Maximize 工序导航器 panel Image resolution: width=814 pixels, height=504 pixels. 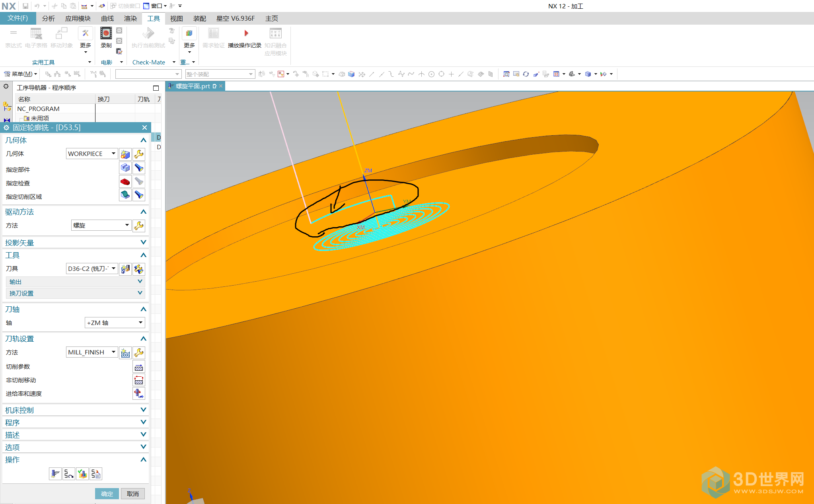point(156,88)
